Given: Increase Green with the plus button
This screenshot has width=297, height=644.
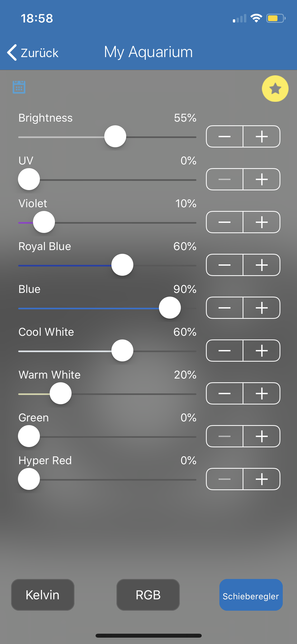Looking at the screenshot, I should [261, 436].
